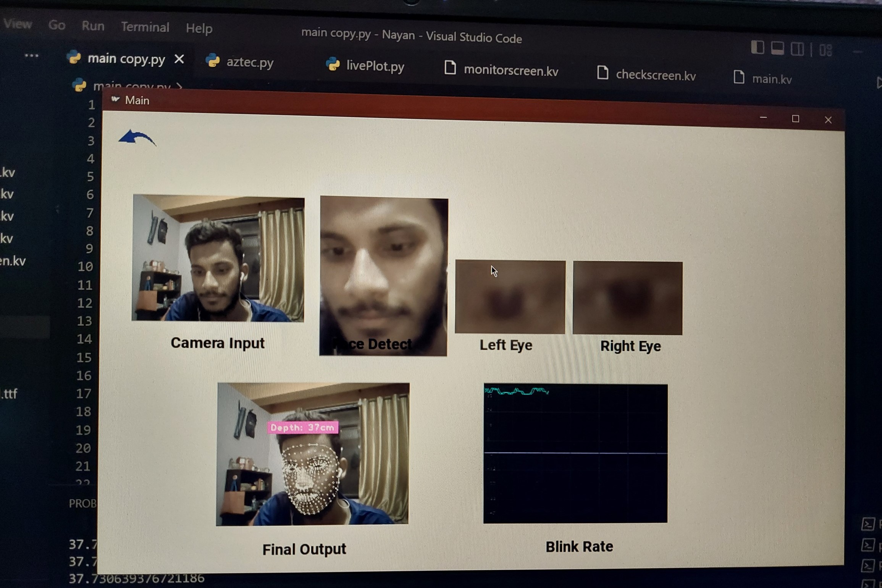Screen dimensions: 882x588
Task: Click the blue back arrow in Main window
Action: click(x=137, y=137)
